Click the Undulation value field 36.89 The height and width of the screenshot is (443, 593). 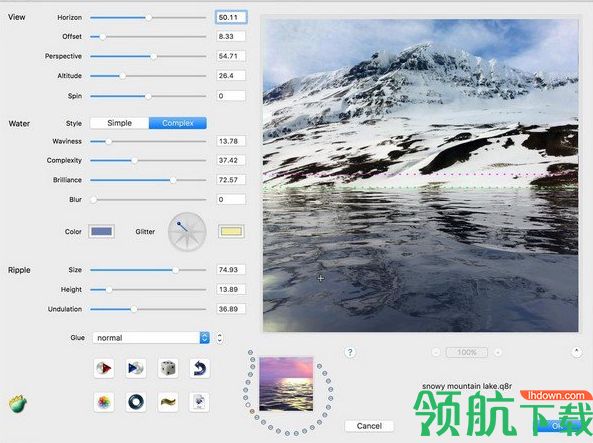[x=231, y=309]
